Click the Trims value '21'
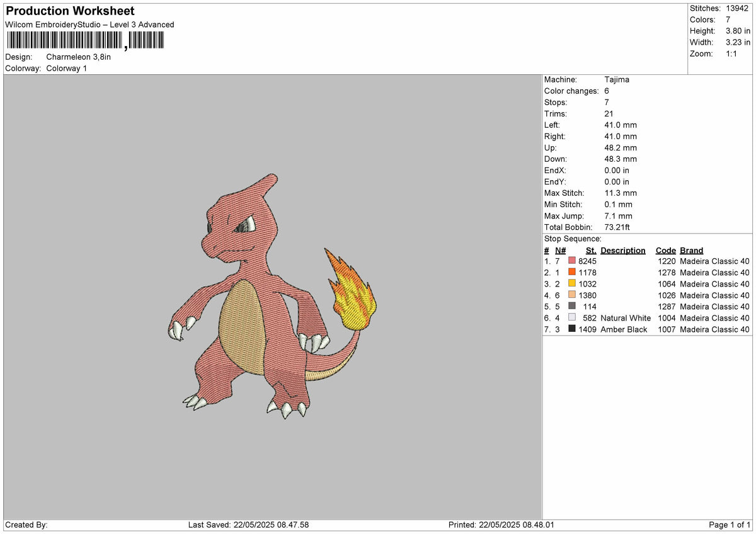The width and height of the screenshot is (756, 534). [x=609, y=113]
